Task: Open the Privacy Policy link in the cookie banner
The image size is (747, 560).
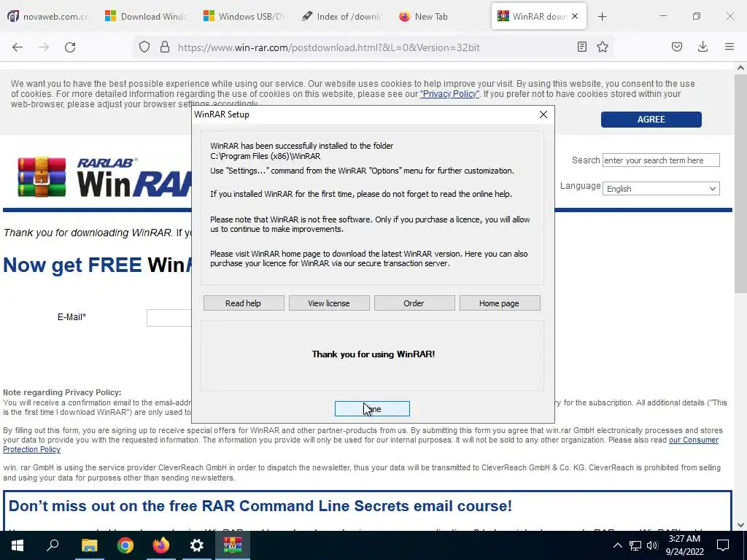Action: tap(449, 94)
